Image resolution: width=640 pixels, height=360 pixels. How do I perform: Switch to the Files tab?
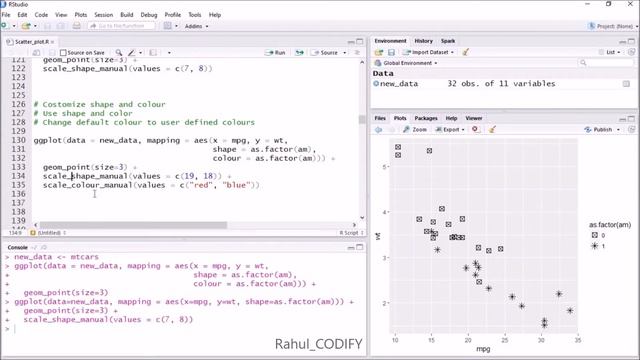380,118
